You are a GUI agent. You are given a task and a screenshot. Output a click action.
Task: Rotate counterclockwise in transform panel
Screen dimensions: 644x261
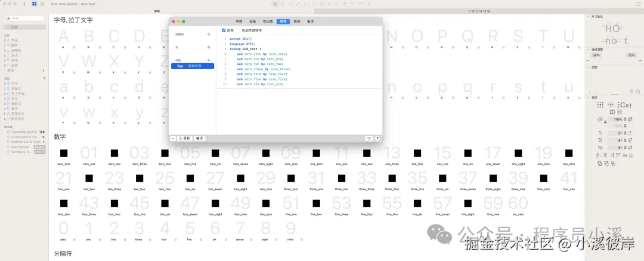[x=600, y=133]
